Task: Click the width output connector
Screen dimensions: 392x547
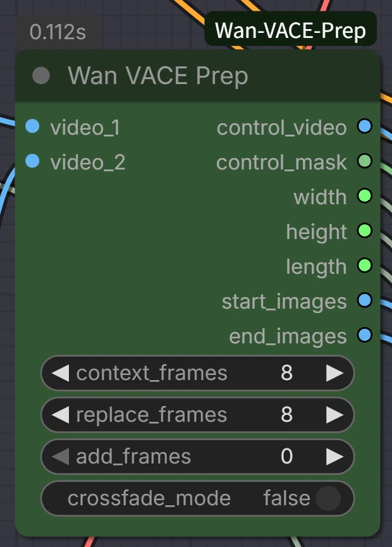Action: (364, 195)
